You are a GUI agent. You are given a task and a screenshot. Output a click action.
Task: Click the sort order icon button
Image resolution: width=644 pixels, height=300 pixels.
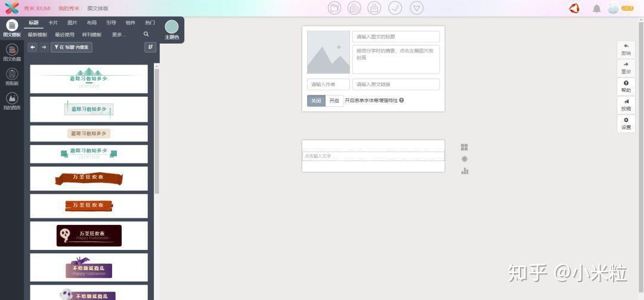tap(150, 47)
